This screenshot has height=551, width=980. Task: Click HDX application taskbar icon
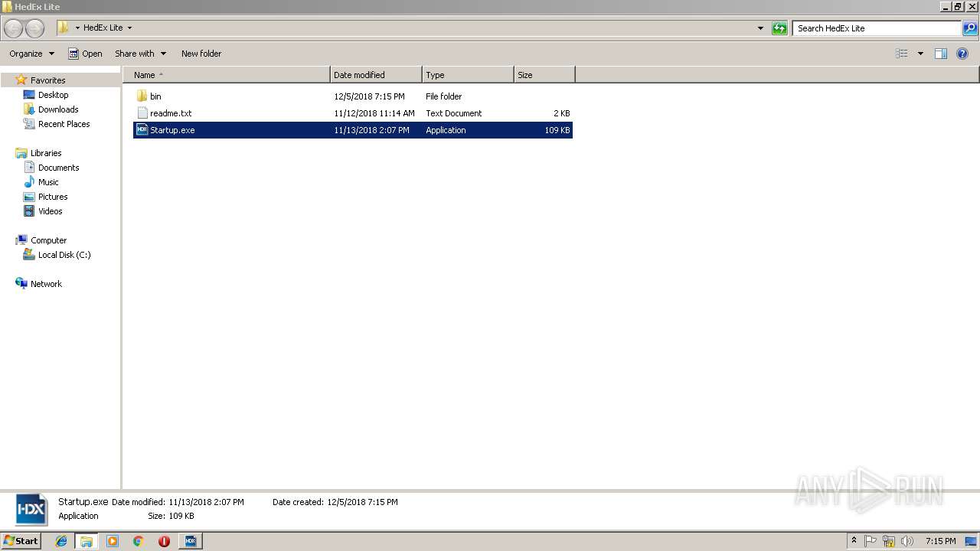point(190,541)
